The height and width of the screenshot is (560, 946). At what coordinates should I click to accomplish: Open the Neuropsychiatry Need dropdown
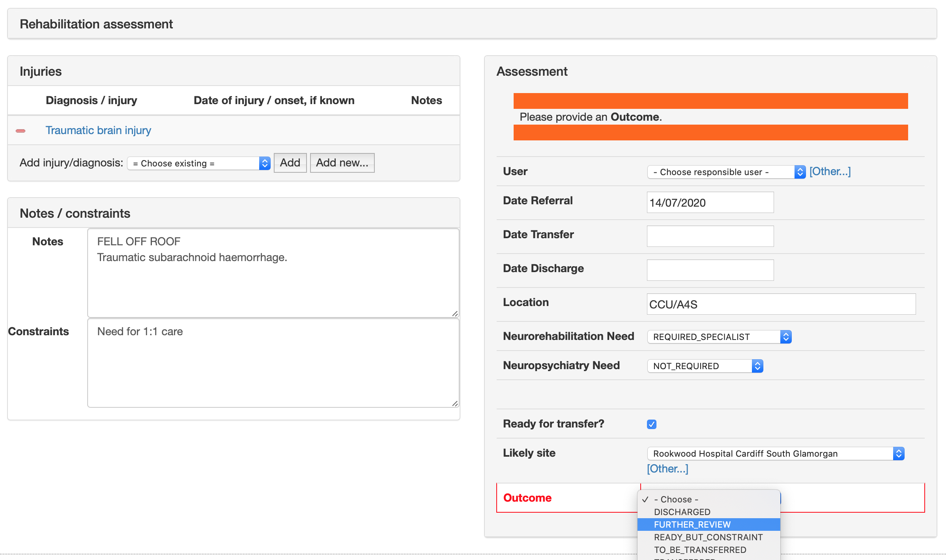[x=705, y=366]
